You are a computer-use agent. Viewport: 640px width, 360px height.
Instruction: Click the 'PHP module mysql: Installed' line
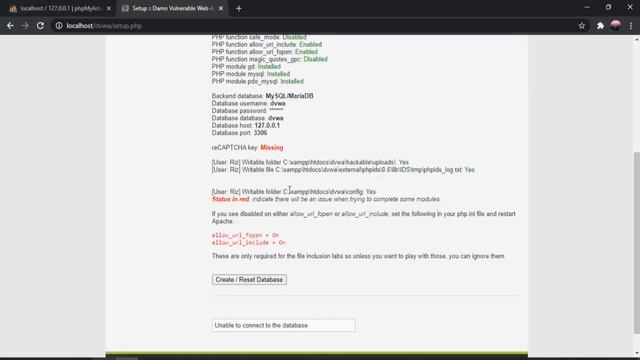(251, 74)
